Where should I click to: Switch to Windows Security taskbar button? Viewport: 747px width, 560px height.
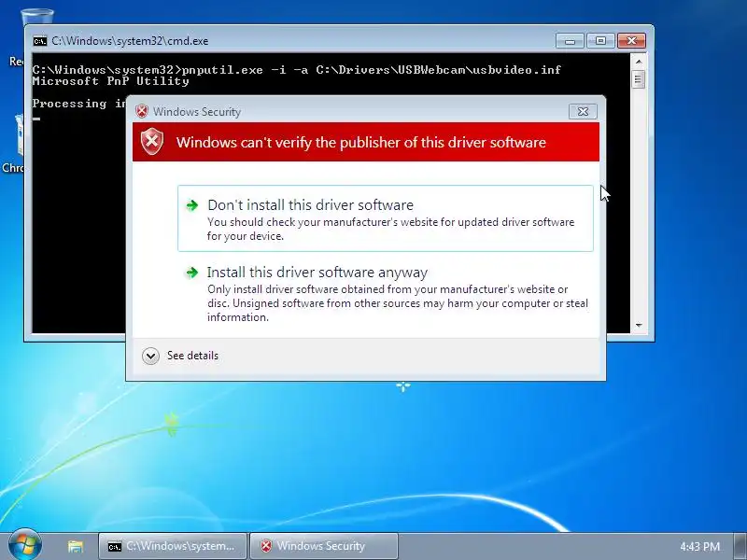tap(324, 546)
